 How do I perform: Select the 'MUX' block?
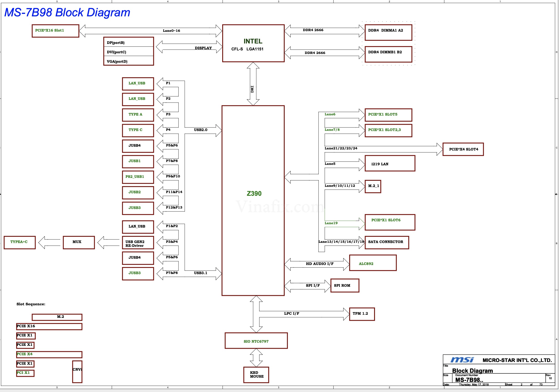(79, 242)
